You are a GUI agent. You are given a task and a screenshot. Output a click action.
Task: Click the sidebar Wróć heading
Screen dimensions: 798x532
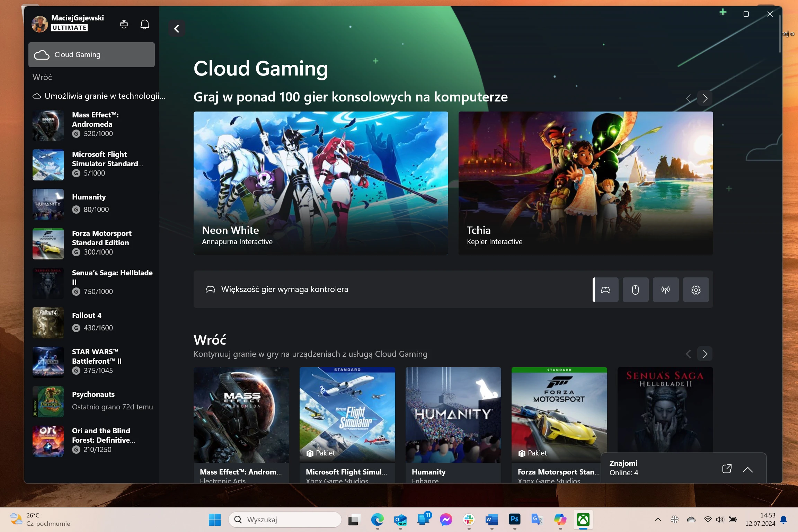click(42, 77)
